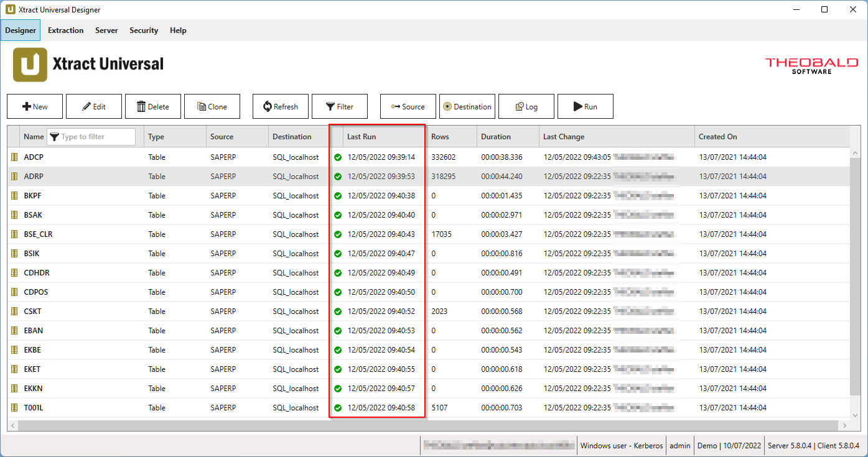Sort by the Source column header

coord(237,137)
